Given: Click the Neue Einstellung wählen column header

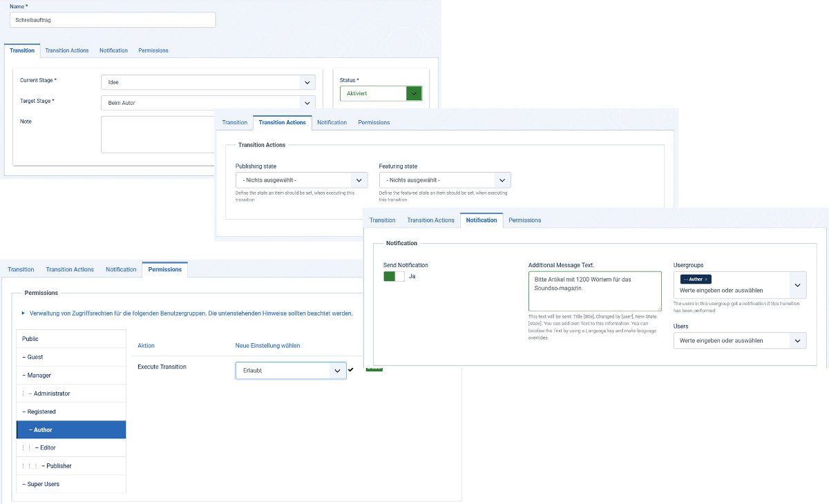Looking at the screenshot, I should point(268,345).
